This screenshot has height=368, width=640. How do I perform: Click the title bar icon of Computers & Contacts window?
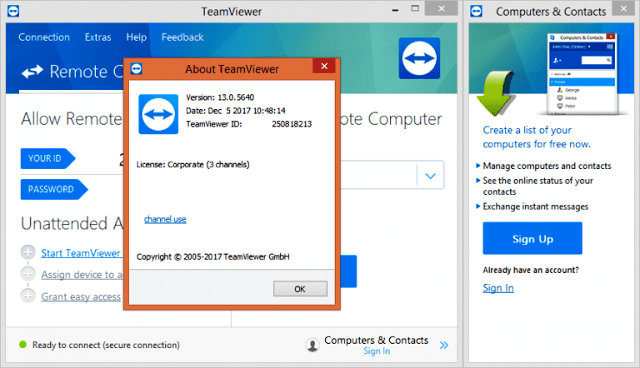(476, 11)
